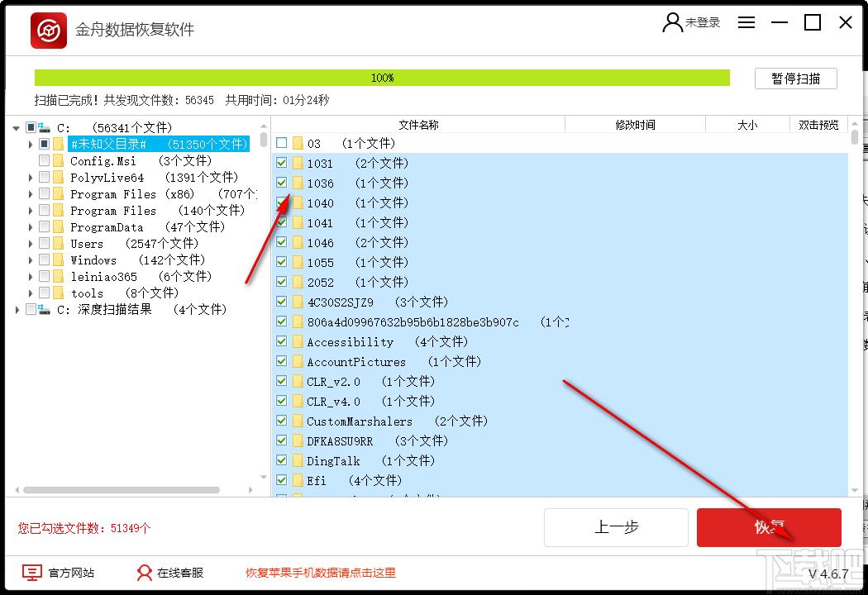Click folder icon of ProgramData in tree
The width and height of the screenshot is (868, 595).
[x=59, y=227]
